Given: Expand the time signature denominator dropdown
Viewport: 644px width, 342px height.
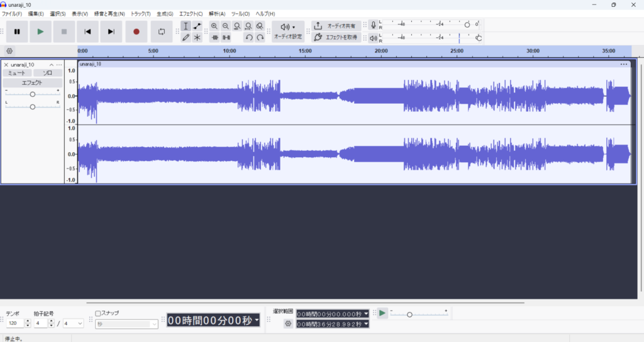Looking at the screenshot, I should click(x=73, y=323).
